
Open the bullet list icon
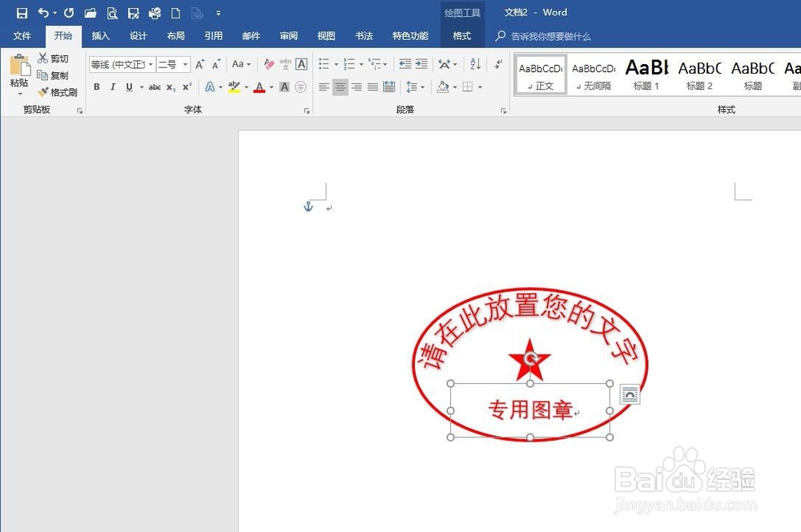(x=324, y=63)
